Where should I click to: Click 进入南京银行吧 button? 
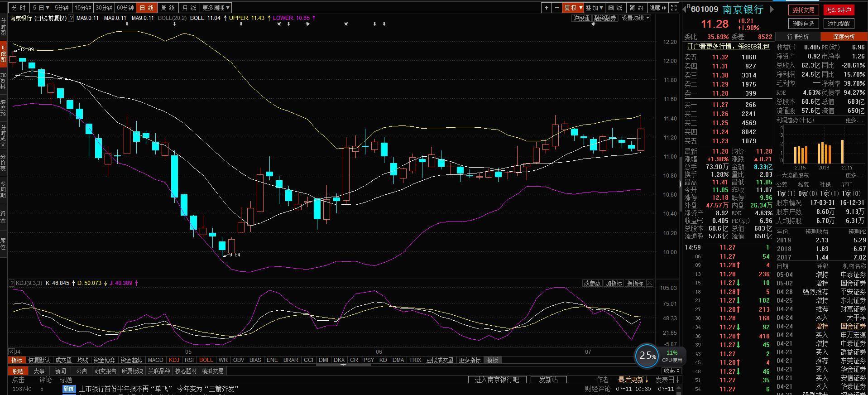coord(497,380)
